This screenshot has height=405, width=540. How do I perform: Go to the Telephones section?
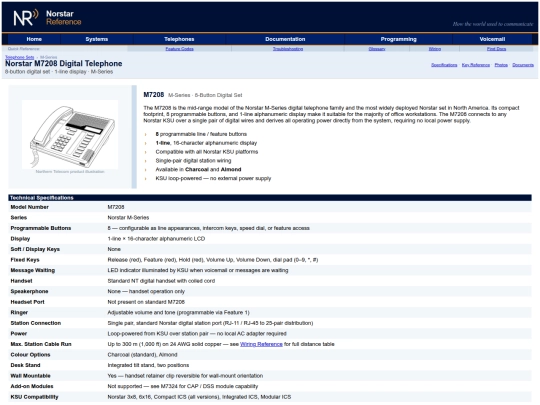click(179, 39)
